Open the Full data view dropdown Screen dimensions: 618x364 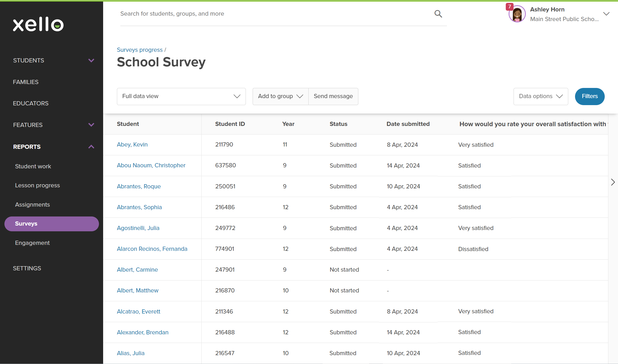[x=181, y=96]
